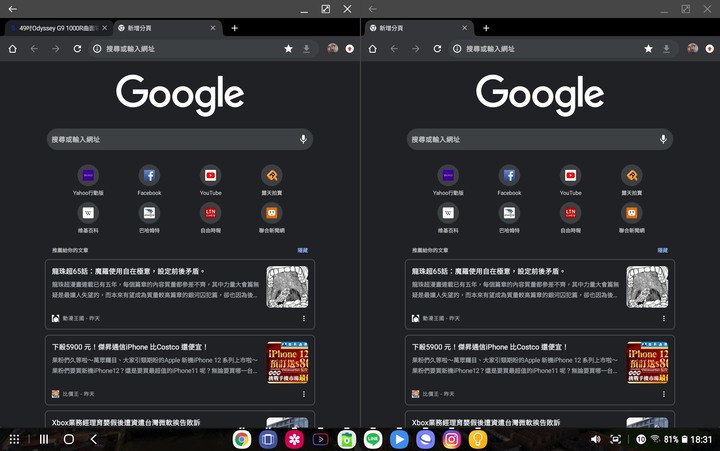Launch Chrome from the taskbar

pyautogui.click(x=242, y=440)
